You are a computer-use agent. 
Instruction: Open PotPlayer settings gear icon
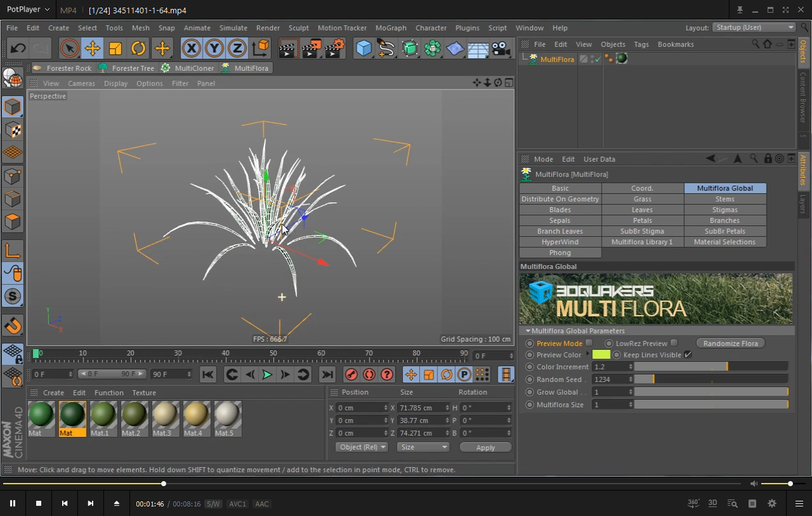click(x=772, y=503)
